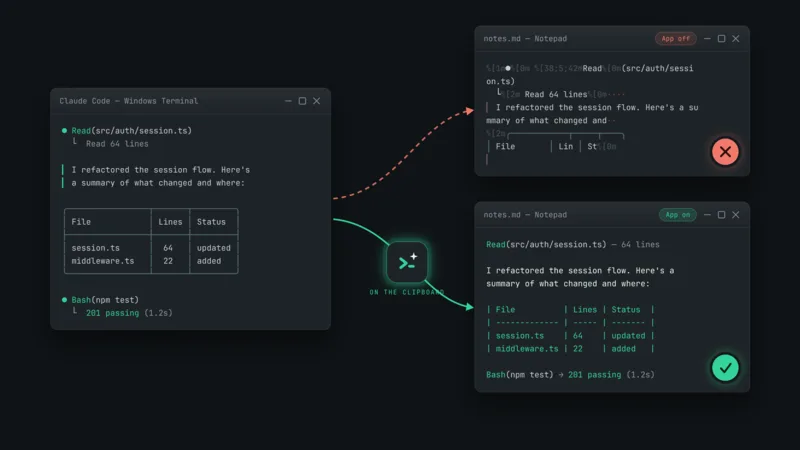Click the "File" table header in terminal

click(81, 222)
